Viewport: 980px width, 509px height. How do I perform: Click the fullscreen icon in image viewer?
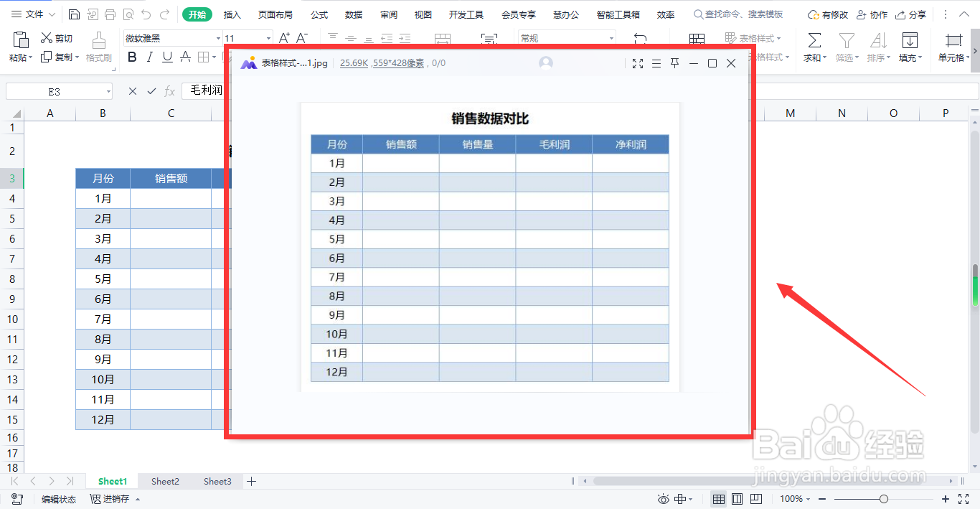click(x=638, y=63)
